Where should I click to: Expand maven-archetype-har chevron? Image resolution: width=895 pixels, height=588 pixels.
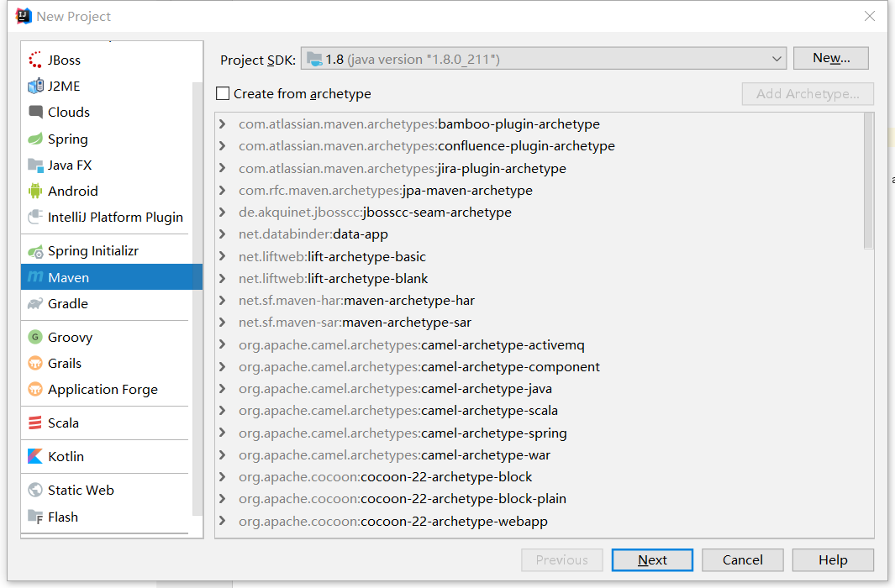pyautogui.click(x=223, y=300)
